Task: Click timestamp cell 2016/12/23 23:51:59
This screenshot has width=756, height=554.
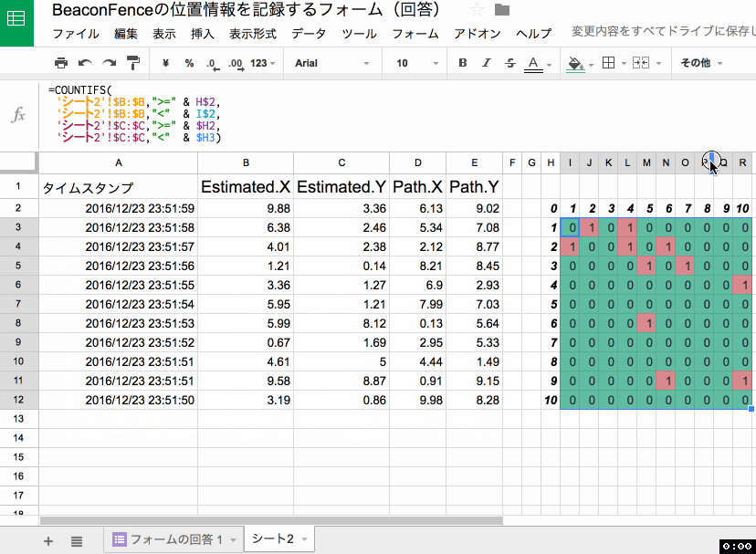Action: tap(118, 208)
